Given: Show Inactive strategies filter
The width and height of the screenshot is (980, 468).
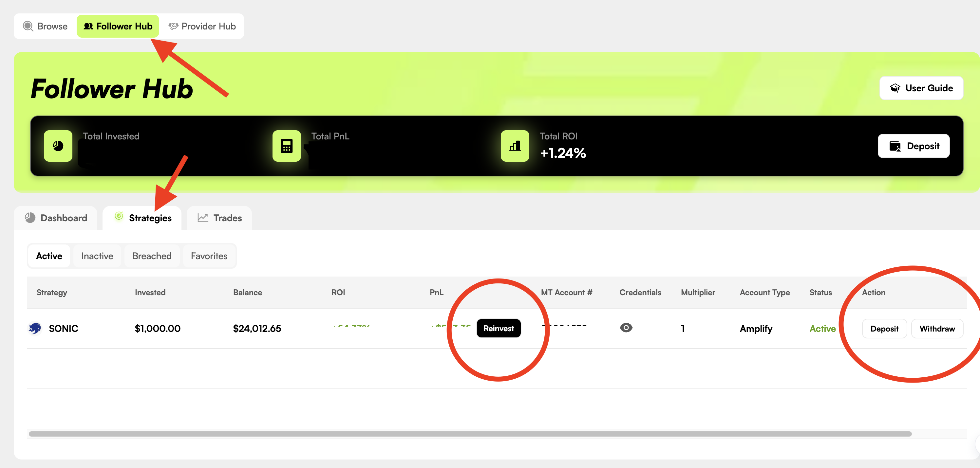Looking at the screenshot, I should (x=97, y=256).
